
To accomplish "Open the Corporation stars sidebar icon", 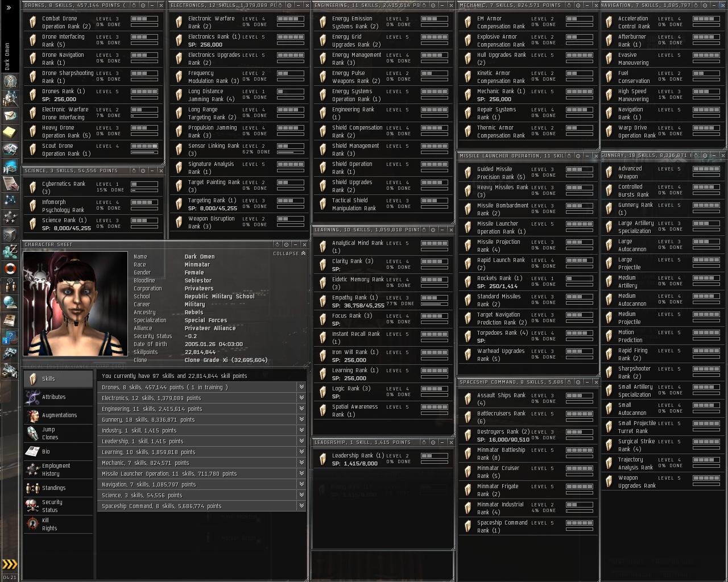I will (x=10, y=217).
